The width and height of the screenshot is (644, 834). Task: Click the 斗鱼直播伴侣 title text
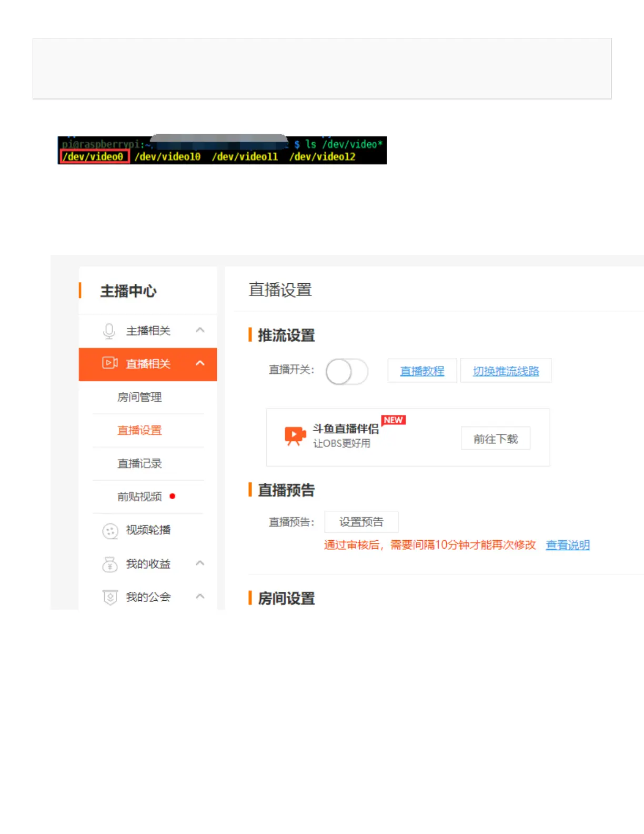(346, 429)
